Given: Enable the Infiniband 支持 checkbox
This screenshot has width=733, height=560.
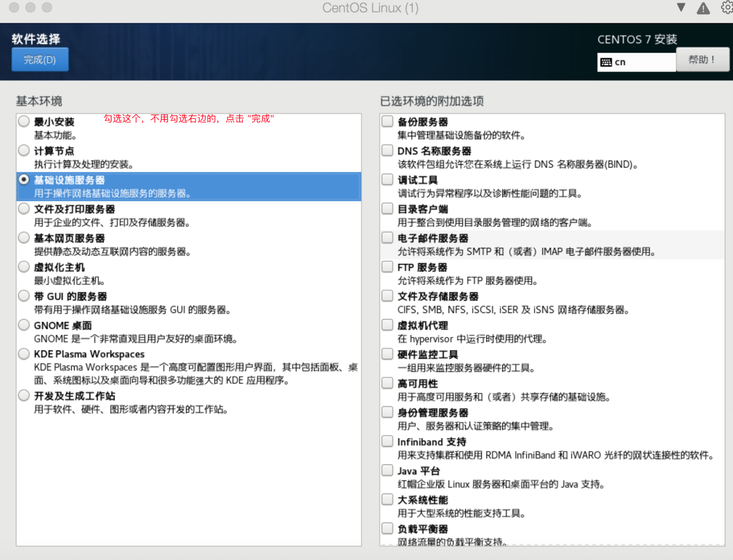Looking at the screenshot, I should tap(388, 442).
